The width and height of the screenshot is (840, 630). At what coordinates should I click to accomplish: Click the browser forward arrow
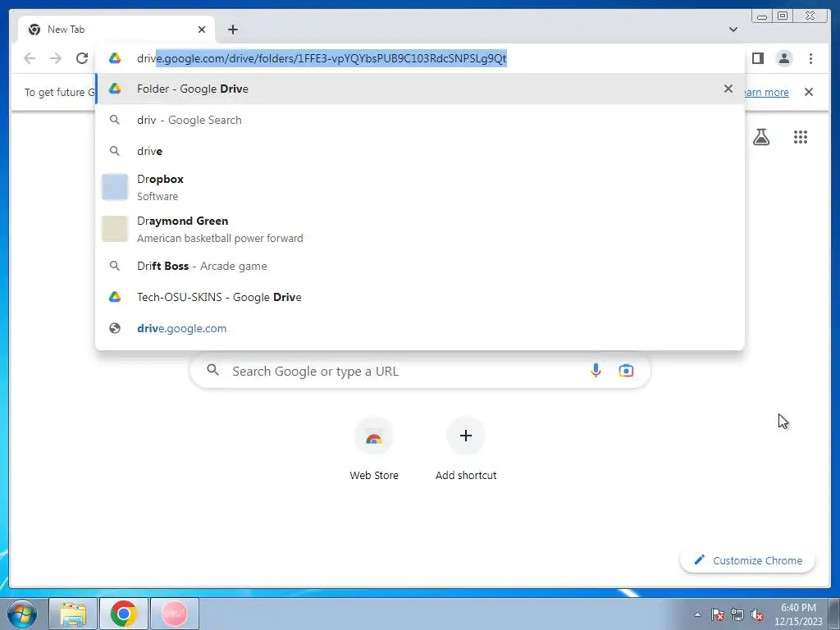(x=56, y=58)
